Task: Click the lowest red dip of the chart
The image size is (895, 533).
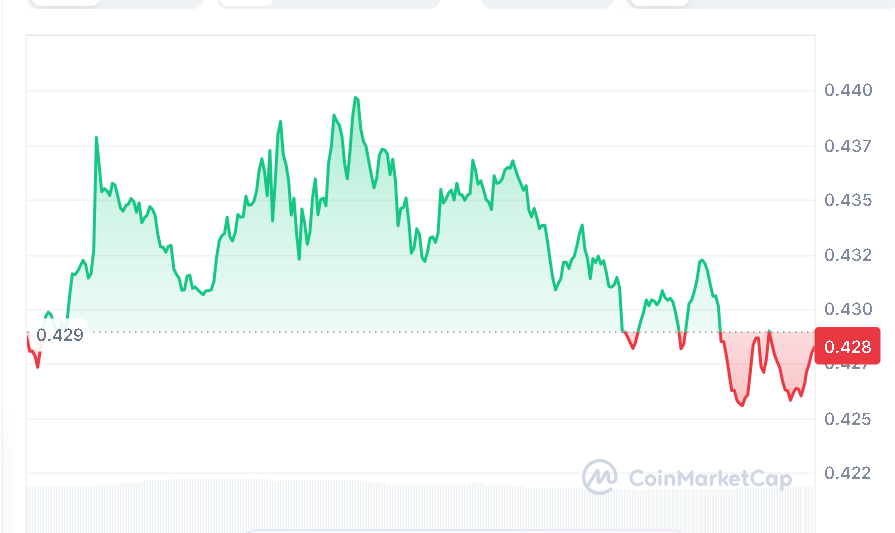Action: pyautogui.click(x=742, y=404)
